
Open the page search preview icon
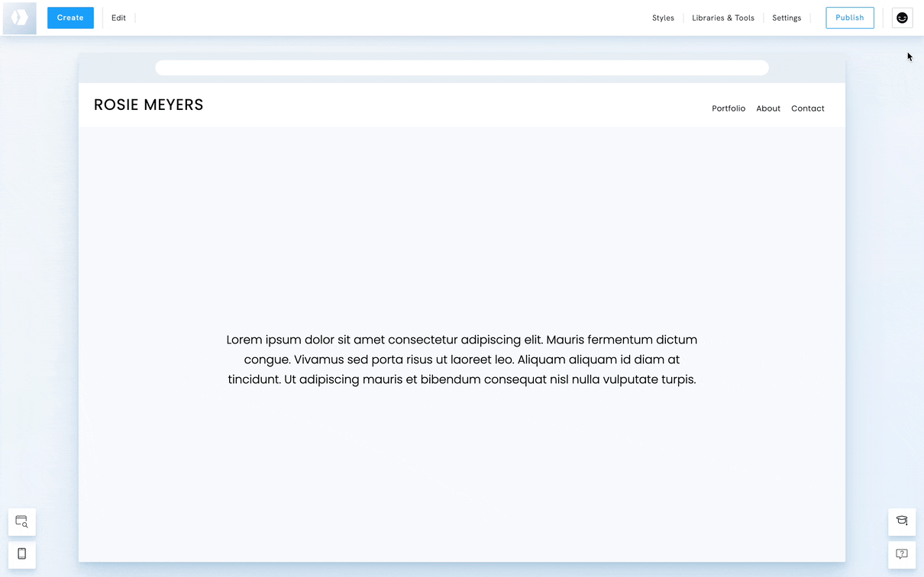click(x=22, y=522)
